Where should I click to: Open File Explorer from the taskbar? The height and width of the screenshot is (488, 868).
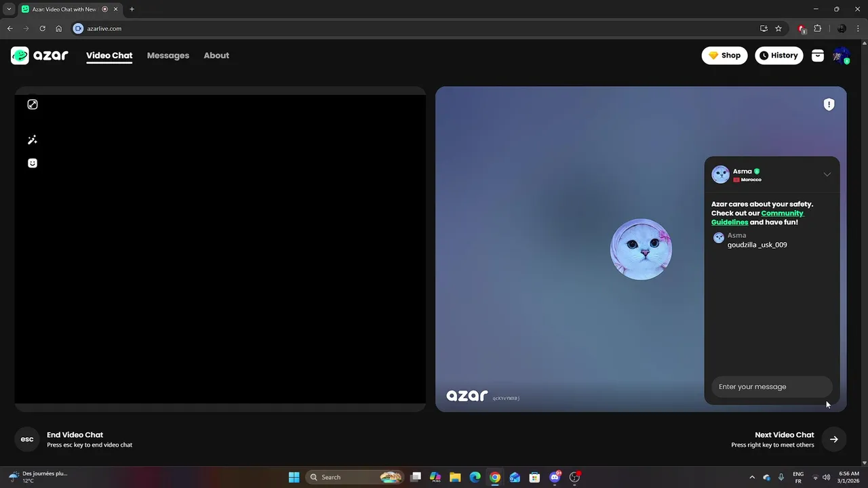pos(455,477)
